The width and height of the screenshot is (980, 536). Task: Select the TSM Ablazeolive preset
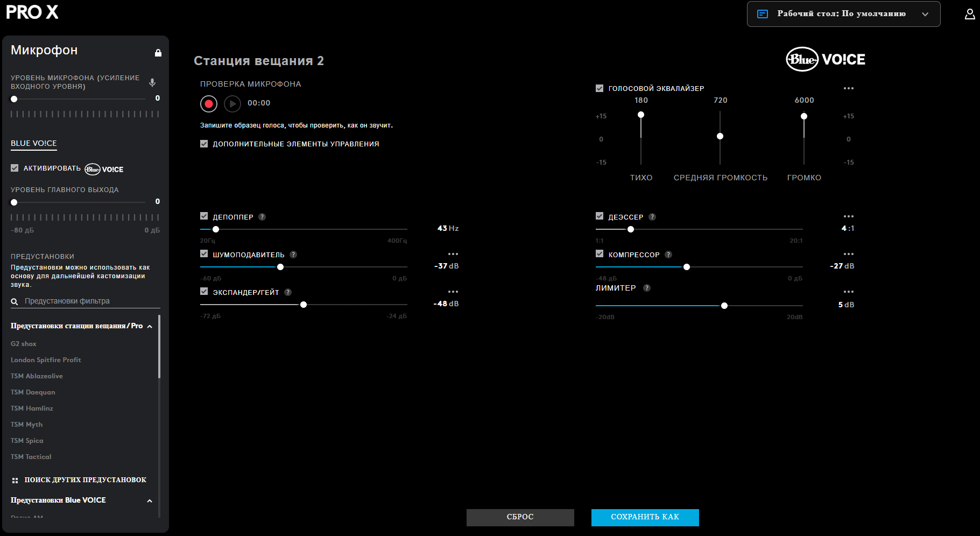pos(37,376)
